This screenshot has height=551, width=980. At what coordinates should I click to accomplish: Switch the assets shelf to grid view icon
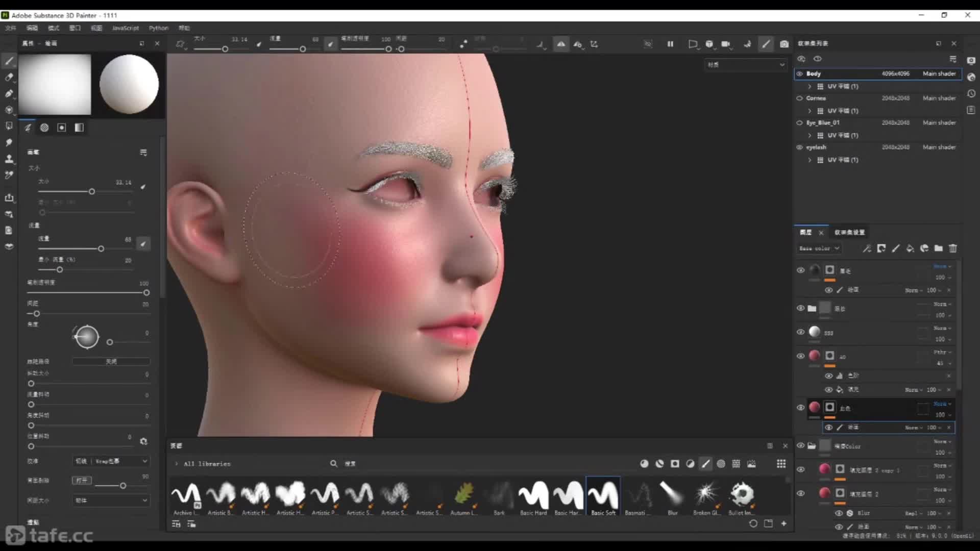coord(781,464)
